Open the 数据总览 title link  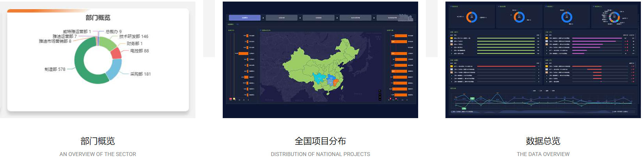coord(543,141)
